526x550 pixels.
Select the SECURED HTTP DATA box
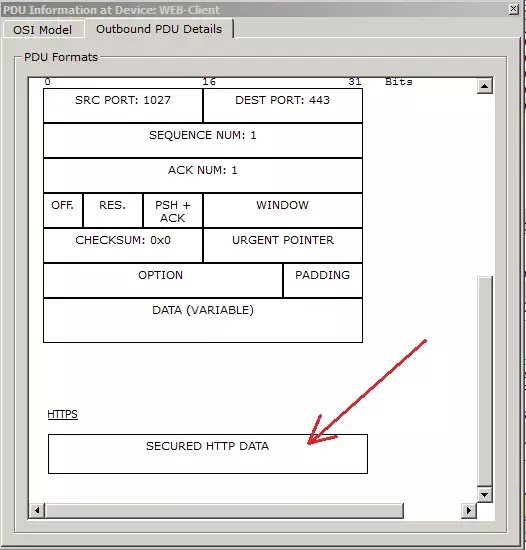pyautogui.click(x=208, y=454)
